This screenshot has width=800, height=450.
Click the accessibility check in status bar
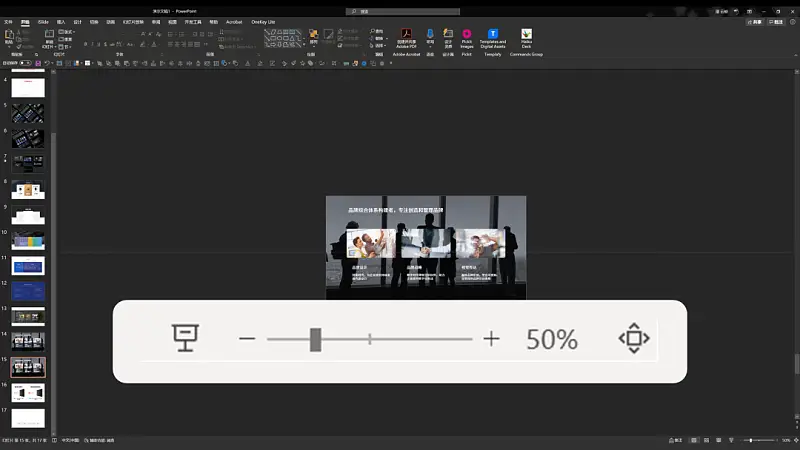click(99, 440)
